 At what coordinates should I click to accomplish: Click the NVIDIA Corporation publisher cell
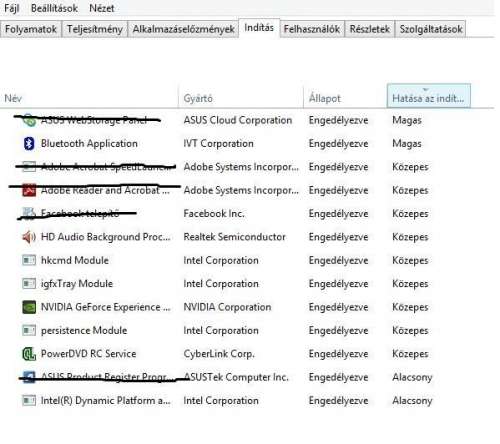click(x=227, y=307)
